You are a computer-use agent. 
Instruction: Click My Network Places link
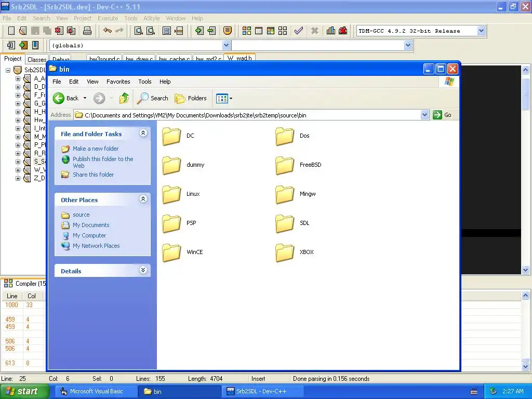96,246
